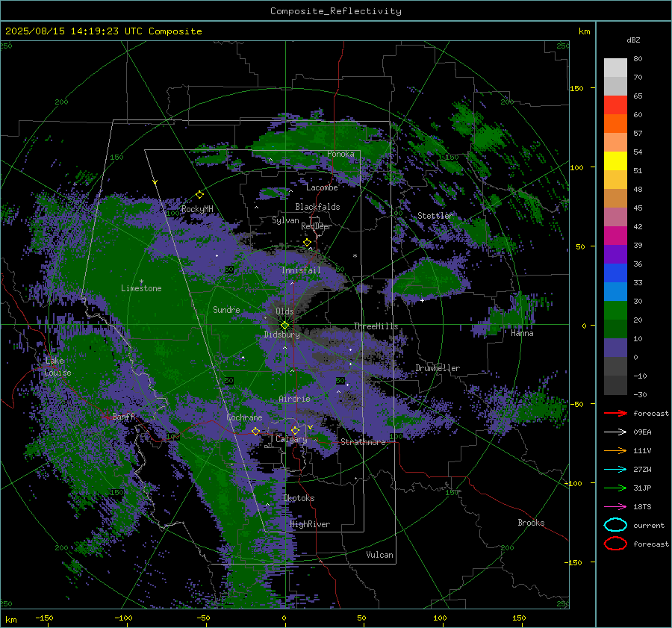672x628 pixels.
Task: Click the Okotoks label
Action: (299, 498)
